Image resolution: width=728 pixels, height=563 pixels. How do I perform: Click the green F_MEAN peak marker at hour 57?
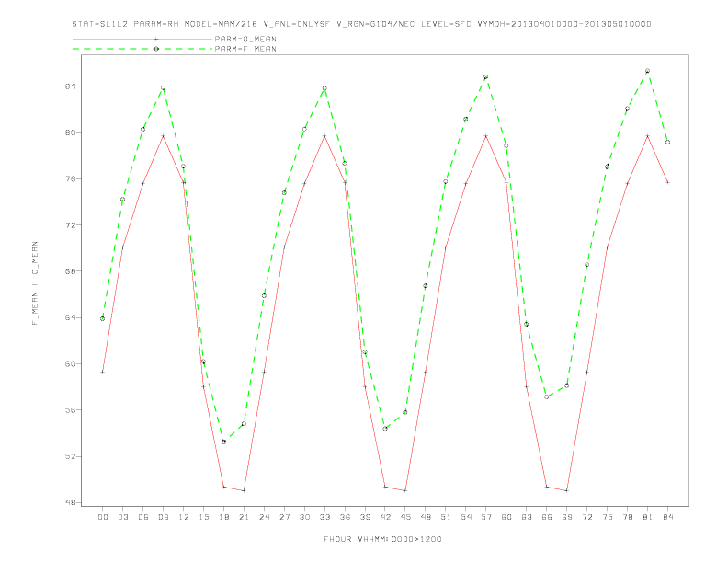pos(486,76)
